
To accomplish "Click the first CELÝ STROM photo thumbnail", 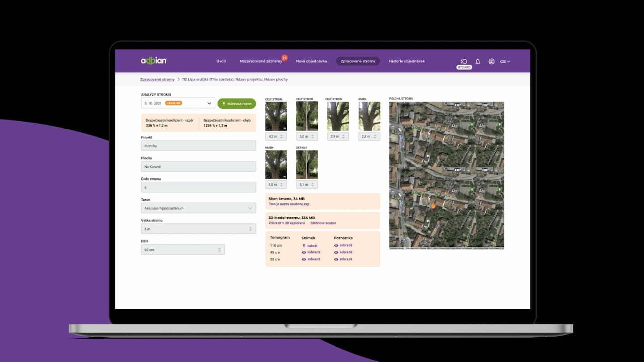I will pos(276,115).
